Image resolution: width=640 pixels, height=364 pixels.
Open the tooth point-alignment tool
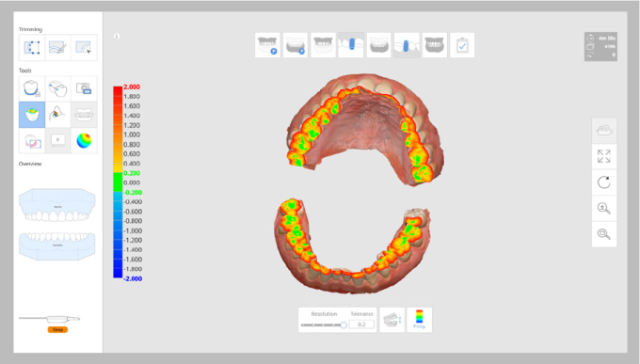click(57, 88)
